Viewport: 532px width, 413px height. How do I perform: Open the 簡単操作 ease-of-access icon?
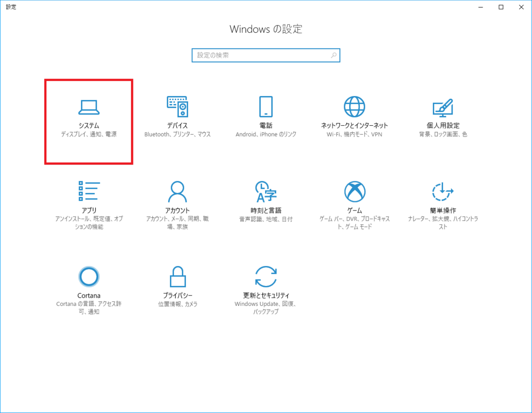pyautogui.click(x=443, y=192)
